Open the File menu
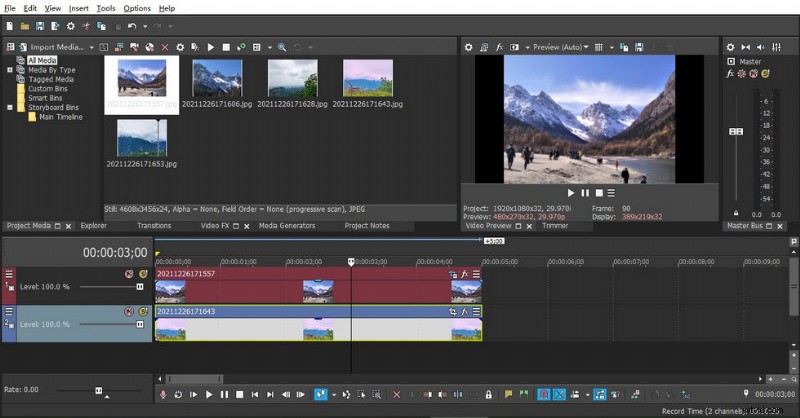This screenshot has height=418, width=800. click(10, 8)
